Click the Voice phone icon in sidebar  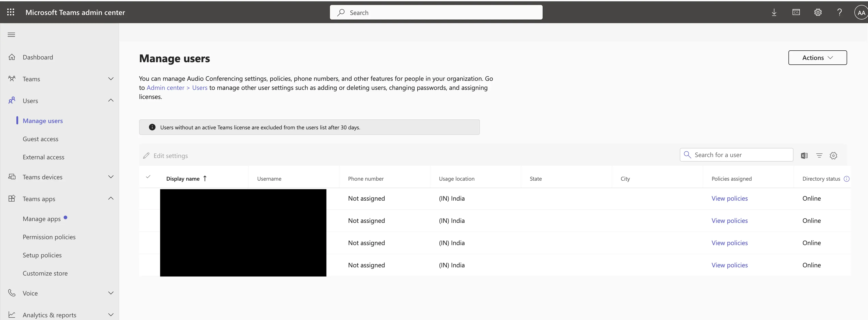[x=12, y=293]
